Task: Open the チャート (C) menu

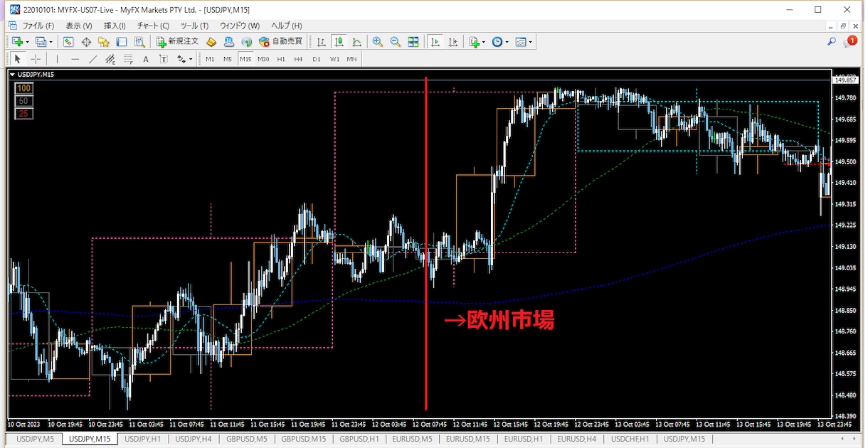Action: (x=153, y=26)
